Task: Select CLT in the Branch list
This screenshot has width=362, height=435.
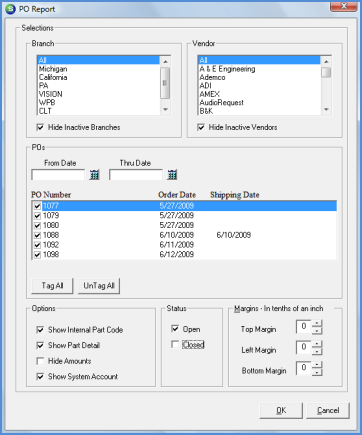Action: (98, 111)
